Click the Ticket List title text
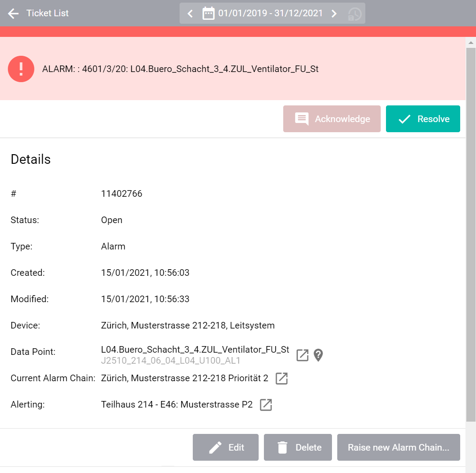Viewport: 476px width, 473px height. [47, 13]
